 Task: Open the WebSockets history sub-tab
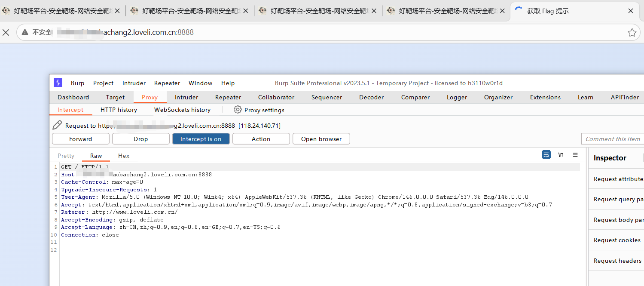[x=182, y=110]
